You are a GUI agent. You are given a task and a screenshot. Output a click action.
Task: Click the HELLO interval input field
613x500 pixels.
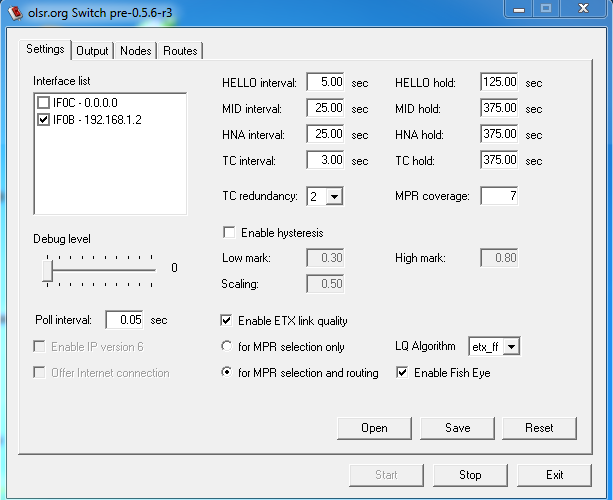[x=326, y=83]
